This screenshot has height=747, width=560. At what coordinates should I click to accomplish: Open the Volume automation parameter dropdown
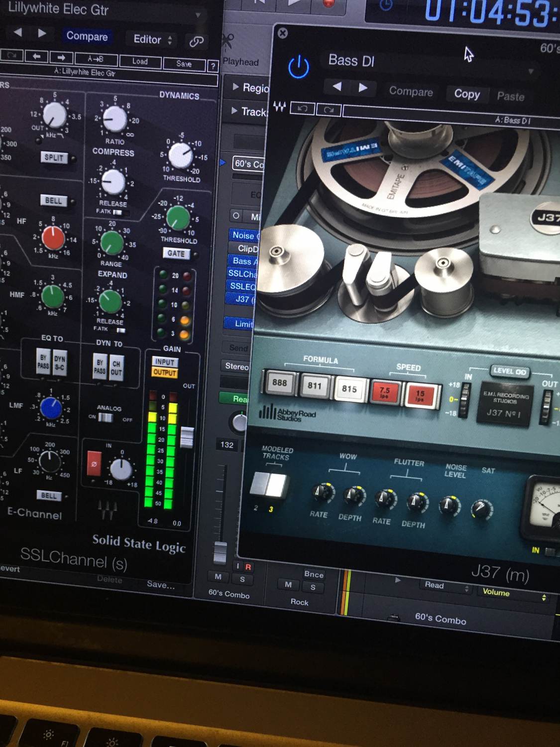515,594
